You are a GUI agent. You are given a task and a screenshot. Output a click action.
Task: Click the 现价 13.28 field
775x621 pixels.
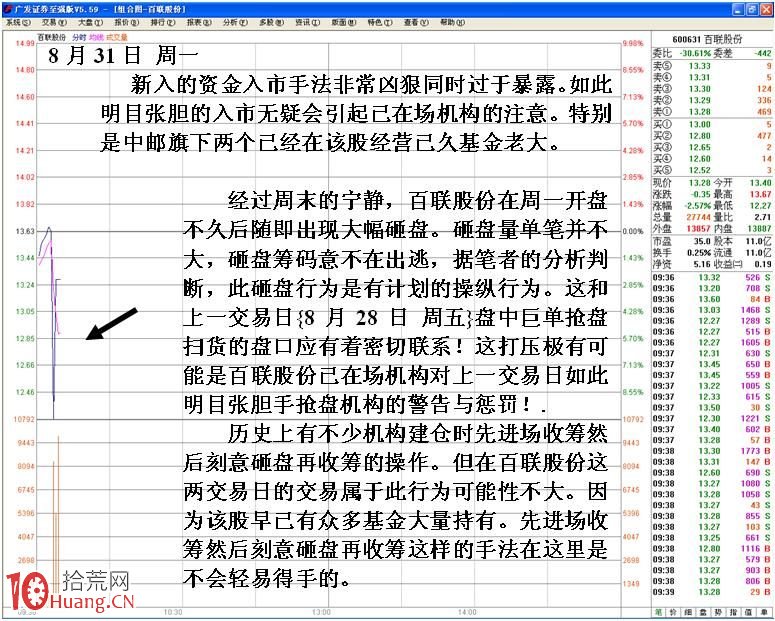pyautogui.click(x=682, y=183)
